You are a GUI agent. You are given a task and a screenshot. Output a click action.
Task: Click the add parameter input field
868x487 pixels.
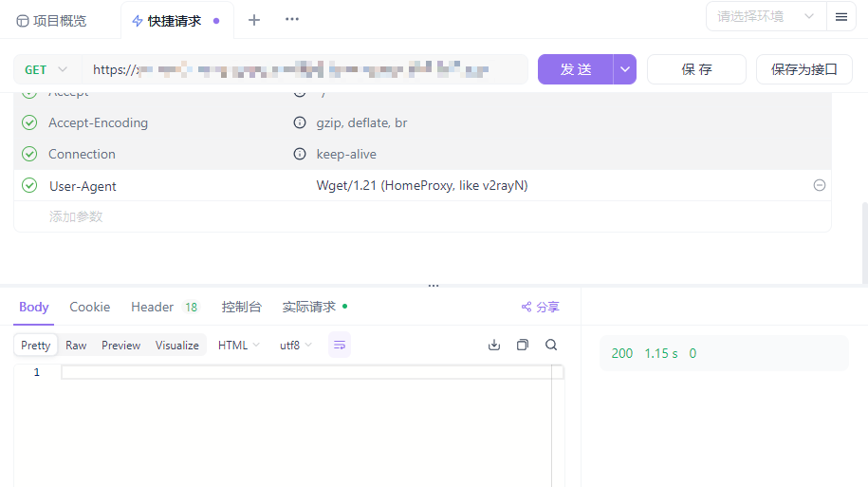pyautogui.click(x=76, y=216)
